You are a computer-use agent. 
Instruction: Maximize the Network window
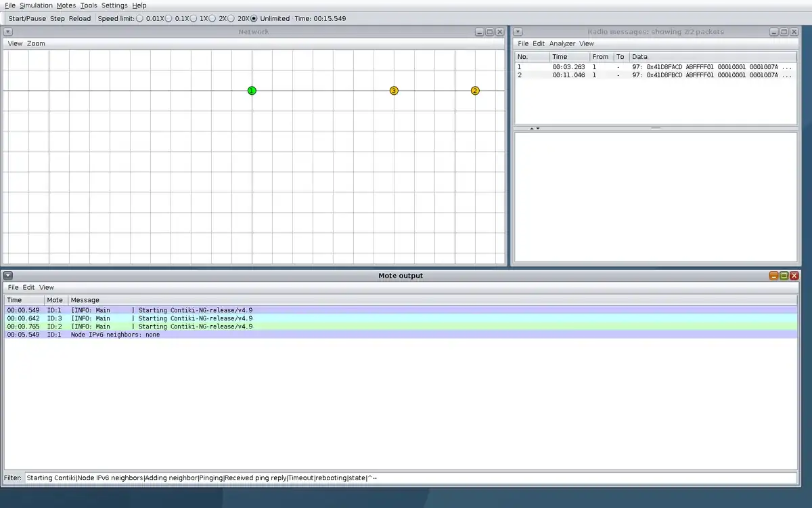coord(490,32)
